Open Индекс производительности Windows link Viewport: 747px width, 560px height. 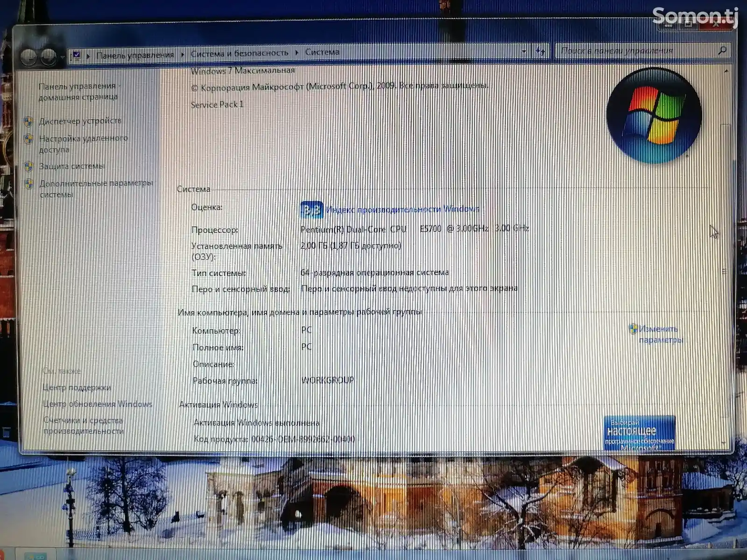coord(402,209)
